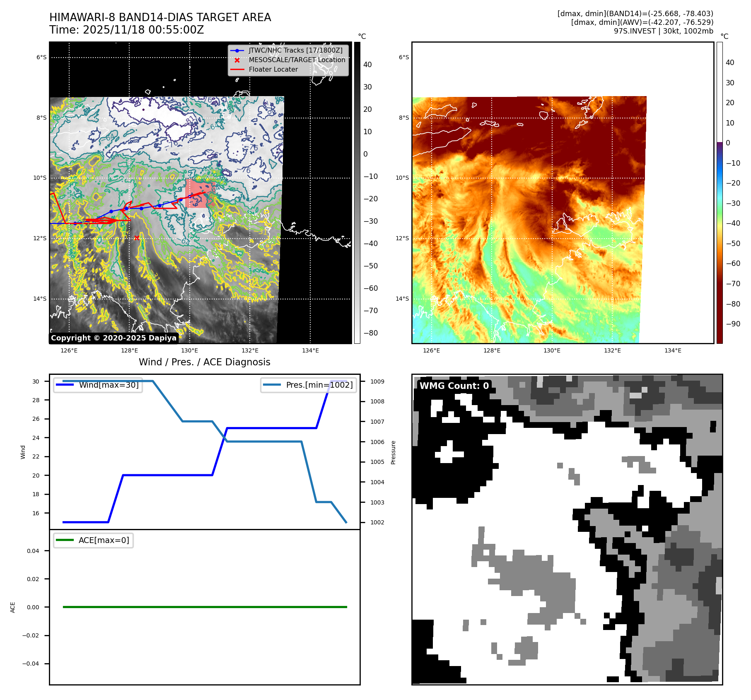Click the HIMAWARI-8 BAND14-DIAS TARGET AREA title
Screen dimensions: 751x700
[x=160, y=17]
